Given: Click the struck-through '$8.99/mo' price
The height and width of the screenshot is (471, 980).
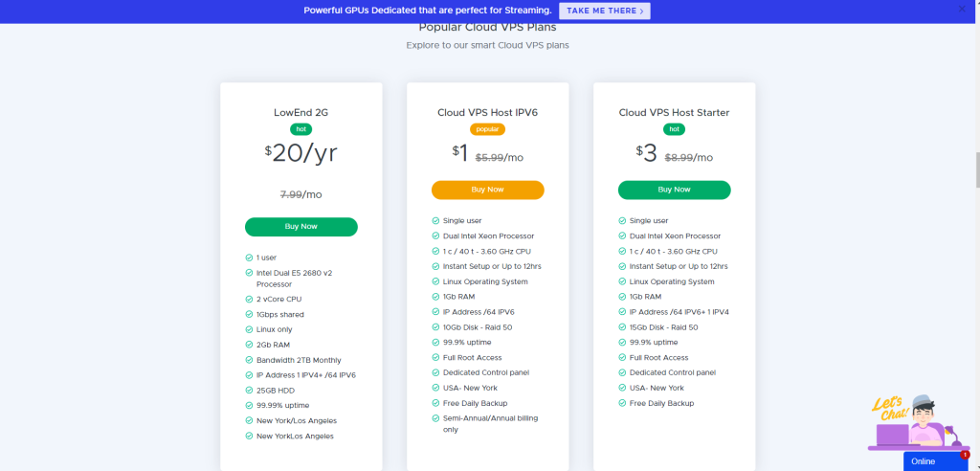Looking at the screenshot, I should [x=688, y=158].
